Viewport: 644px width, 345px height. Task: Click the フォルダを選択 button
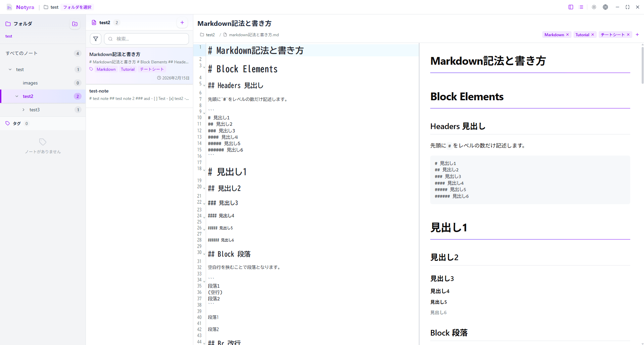pos(77,7)
